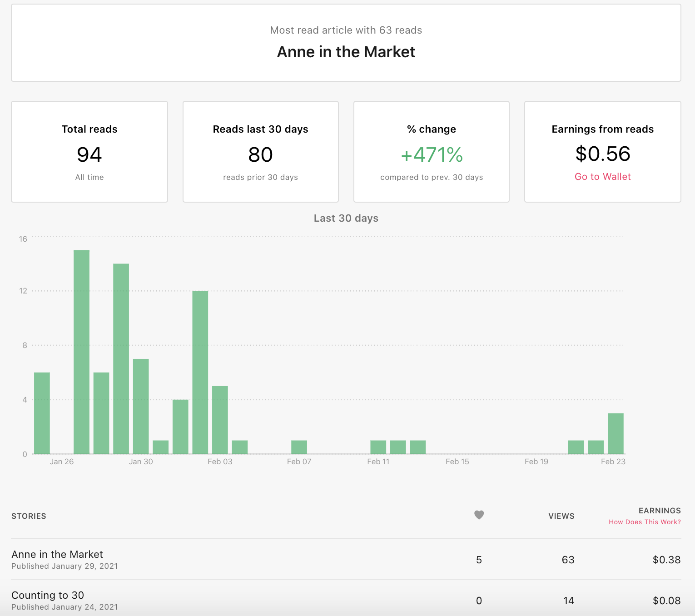Click the Jan 26 axis label
The width and height of the screenshot is (695, 616).
tap(62, 462)
